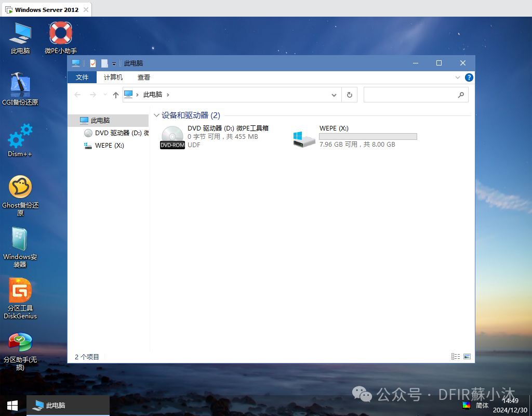Open the Windows Start button
This screenshot has width=532, height=416.
click(12, 406)
